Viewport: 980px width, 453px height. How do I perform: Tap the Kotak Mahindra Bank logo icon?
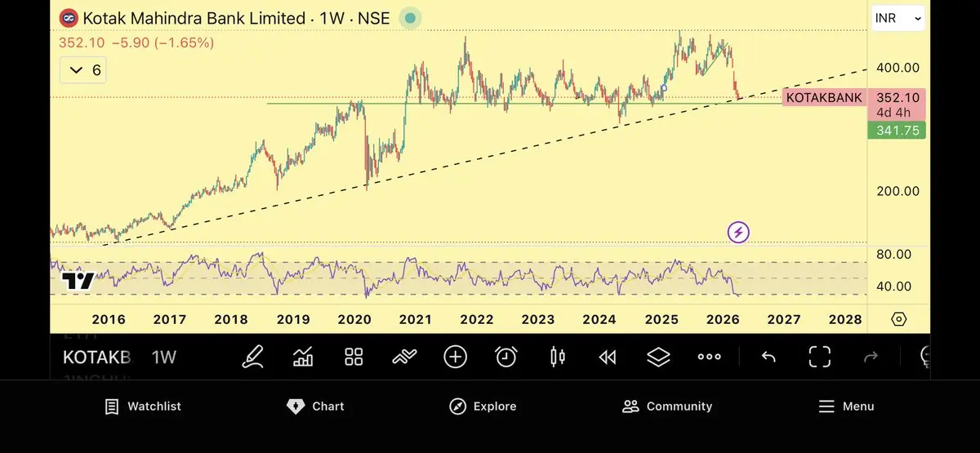point(69,18)
